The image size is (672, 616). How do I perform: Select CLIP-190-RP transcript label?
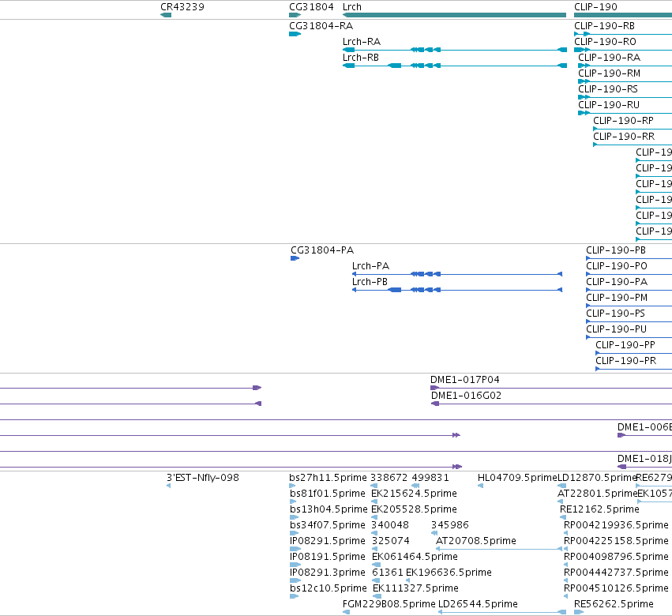tap(623, 121)
